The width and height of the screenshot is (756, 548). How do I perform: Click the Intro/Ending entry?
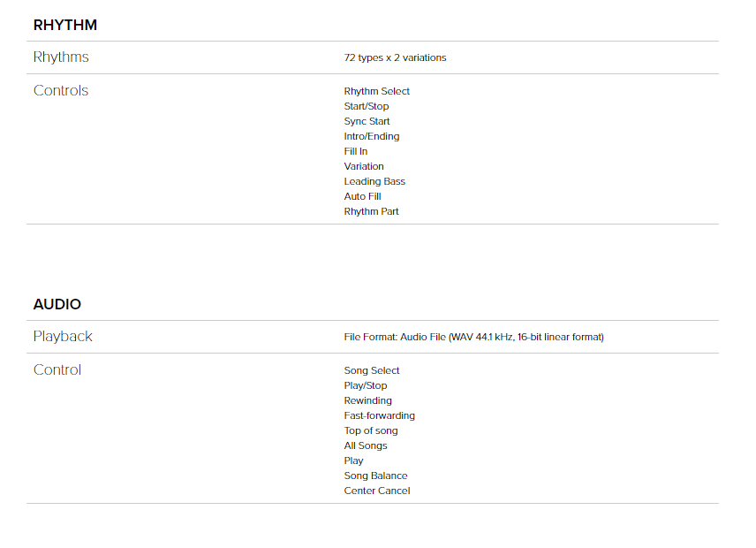(x=371, y=137)
